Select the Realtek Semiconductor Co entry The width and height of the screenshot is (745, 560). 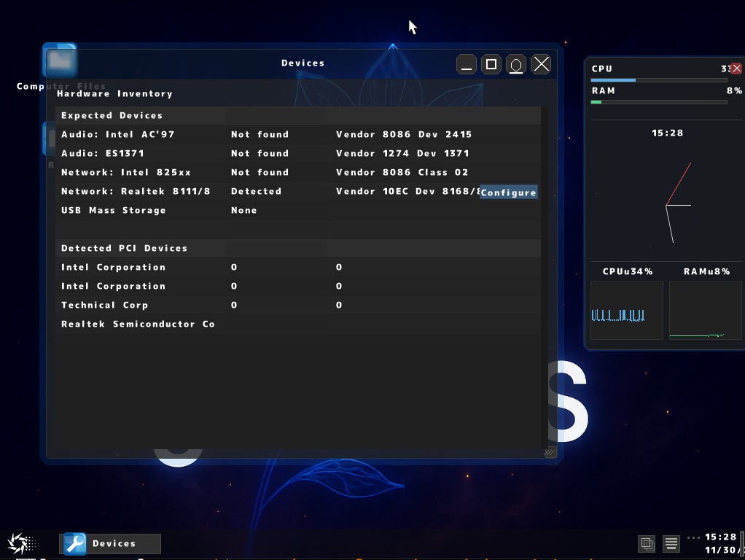(138, 324)
